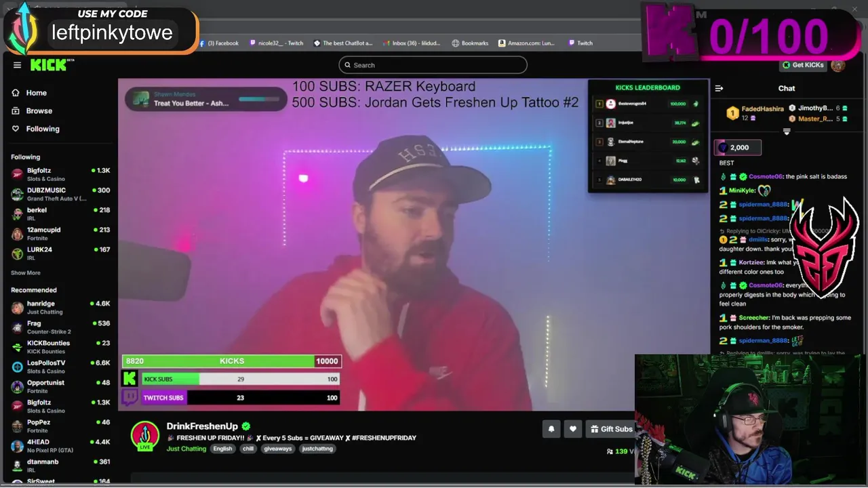Open the DrinkFreshenUp channel avatar
868x488 pixels.
145,436
